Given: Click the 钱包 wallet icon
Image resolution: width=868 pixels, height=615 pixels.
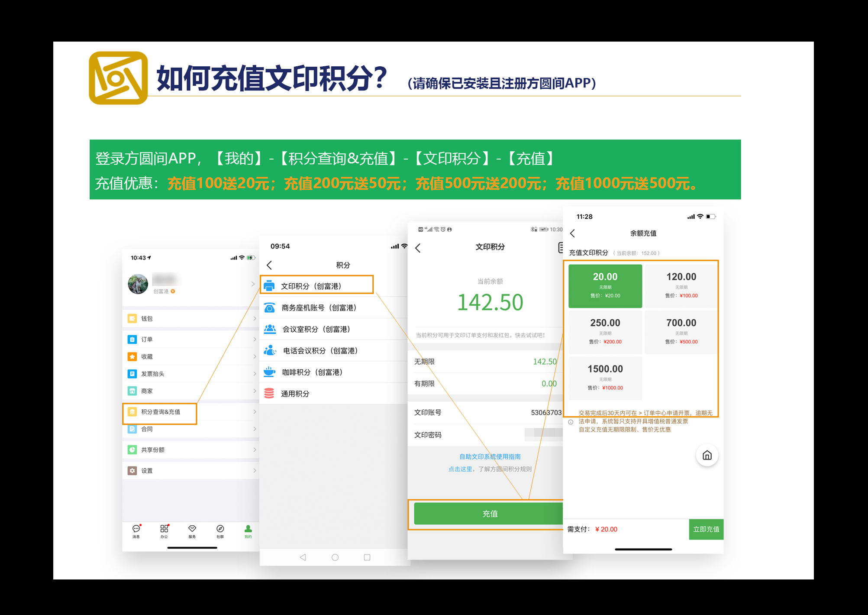Looking at the screenshot, I should [132, 318].
